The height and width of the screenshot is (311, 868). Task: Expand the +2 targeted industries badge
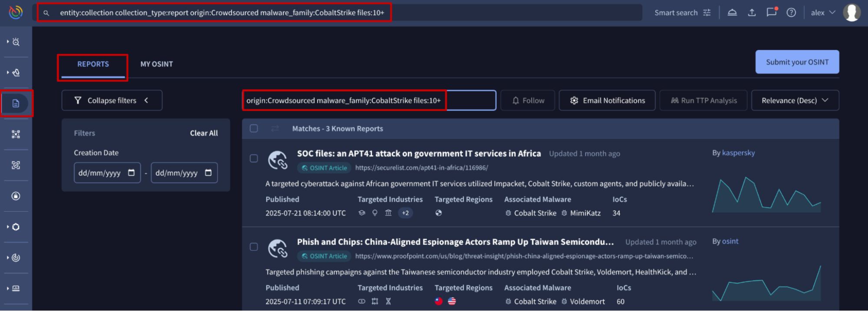(405, 213)
